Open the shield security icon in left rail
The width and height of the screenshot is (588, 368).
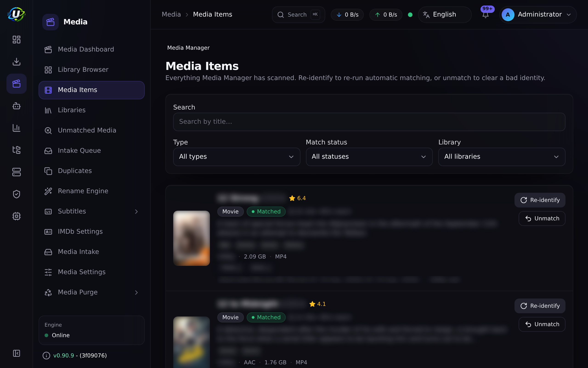click(16, 194)
